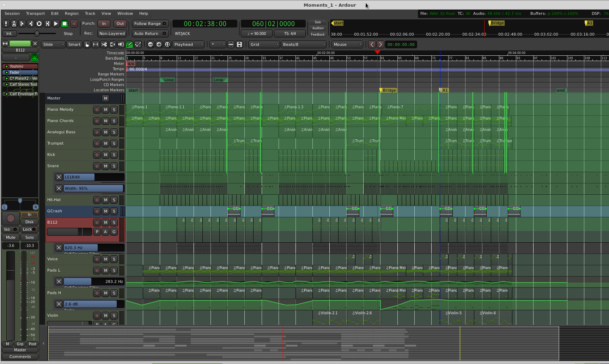The height and width of the screenshot is (364, 609).
Task: Click the Comments button in mixer strip
Action: (x=20, y=357)
